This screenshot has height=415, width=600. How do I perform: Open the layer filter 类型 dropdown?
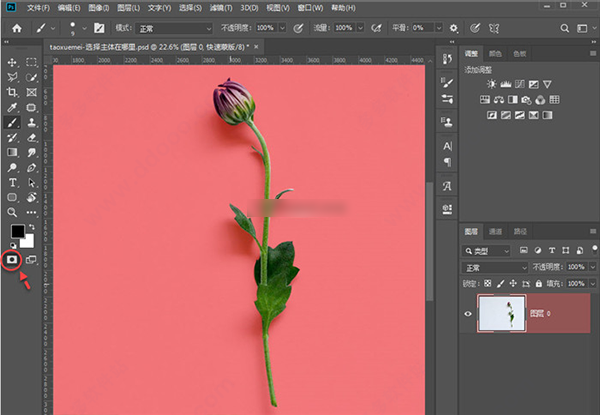486,251
